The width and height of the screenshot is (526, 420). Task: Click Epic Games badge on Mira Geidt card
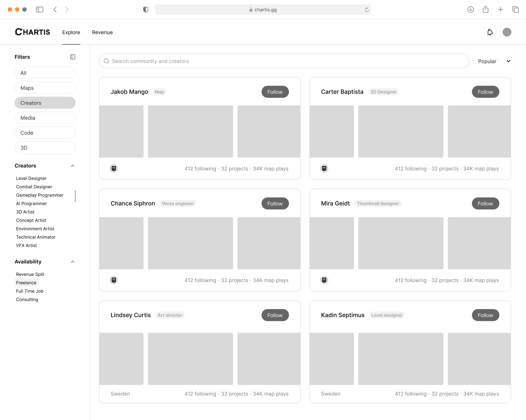(324, 280)
